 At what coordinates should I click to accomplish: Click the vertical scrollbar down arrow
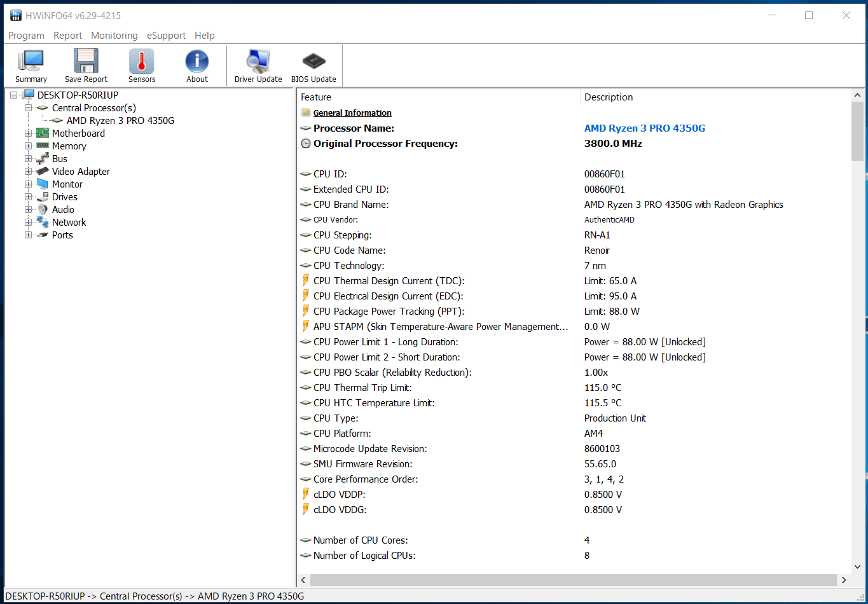coord(857,566)
